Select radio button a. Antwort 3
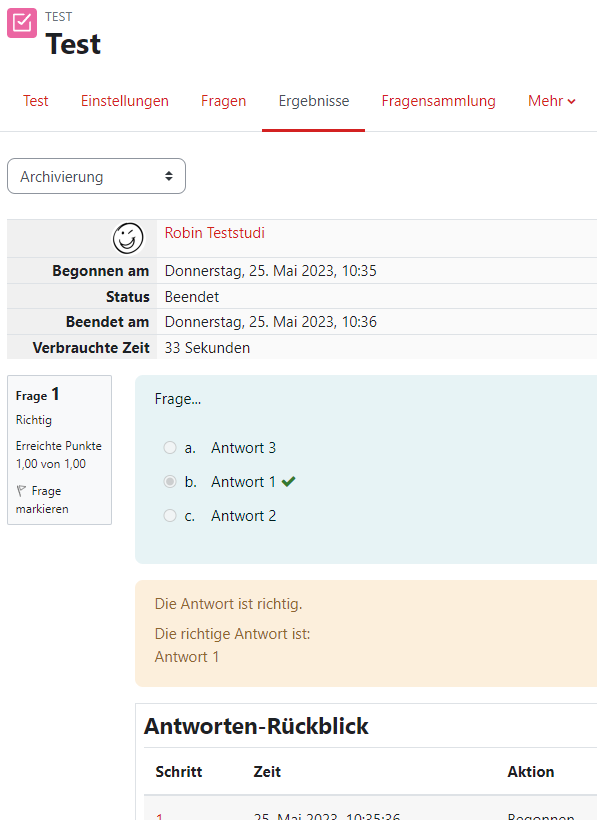This screenshot has height=820, width=597. pyautogui.click(x=170, y=448)
